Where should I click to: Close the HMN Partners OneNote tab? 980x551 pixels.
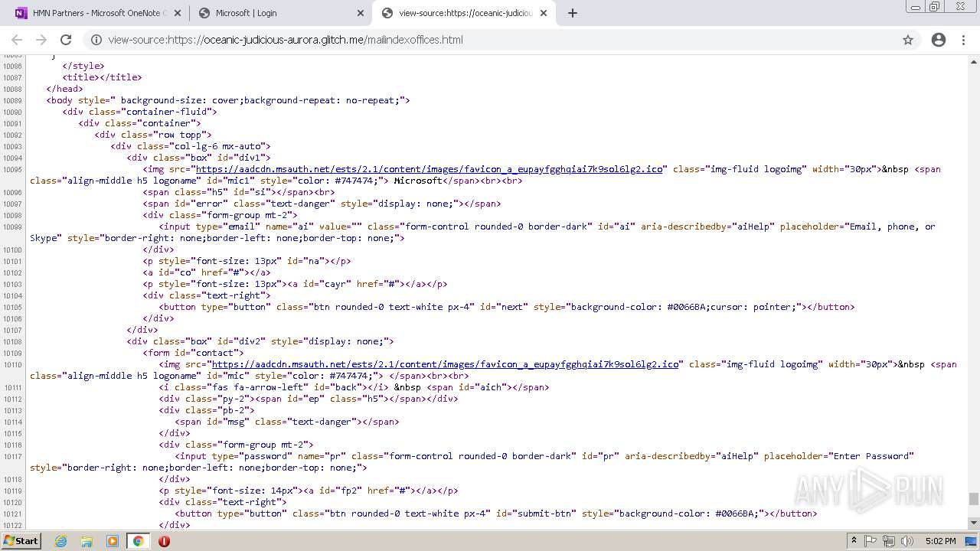click(178, 13)
